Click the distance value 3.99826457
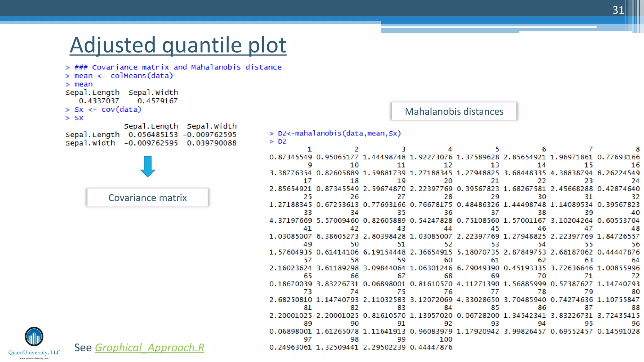The width and height of the screenshot is (644, 362). tap(525, 331)
